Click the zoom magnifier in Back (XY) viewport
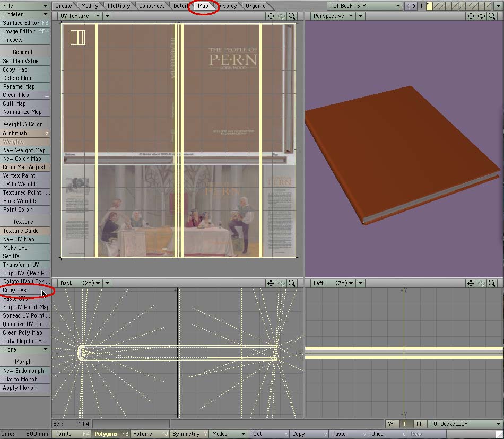The image size is (504, 439). pyautogui.click(x=292, y=283)
